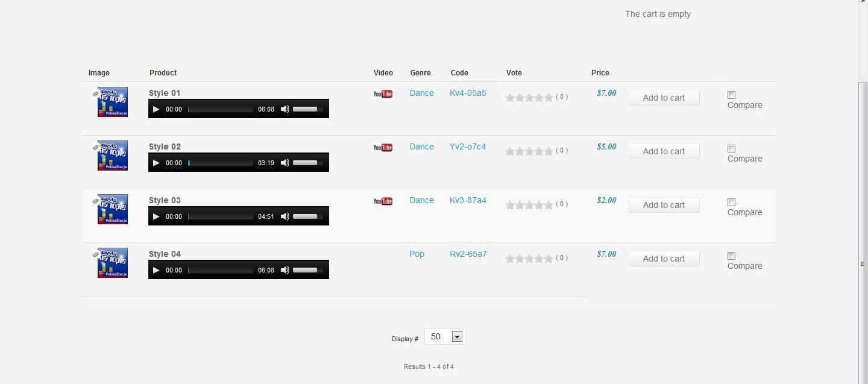Rate Style 01 with five stars
868x384 pixels.
549,97
